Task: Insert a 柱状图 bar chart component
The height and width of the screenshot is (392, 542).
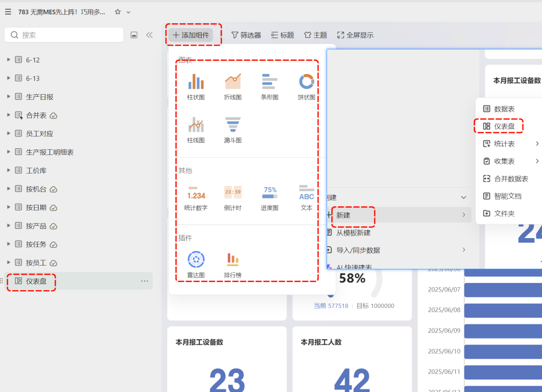Action: [196, 86]
